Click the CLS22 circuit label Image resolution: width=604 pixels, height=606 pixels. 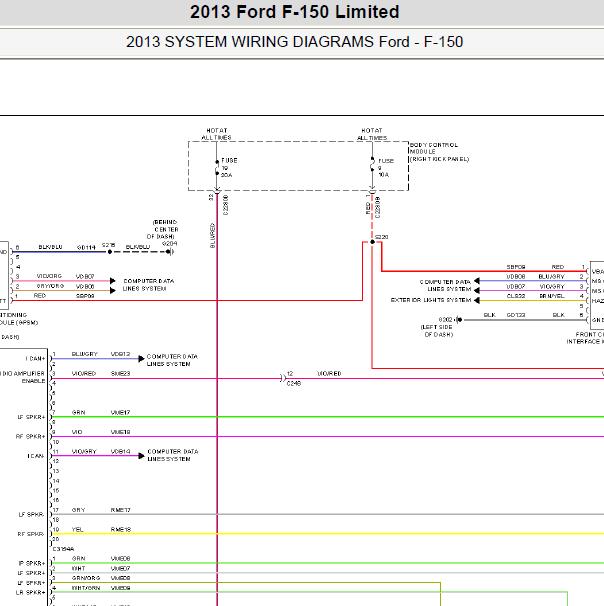(x=516, y=296)
